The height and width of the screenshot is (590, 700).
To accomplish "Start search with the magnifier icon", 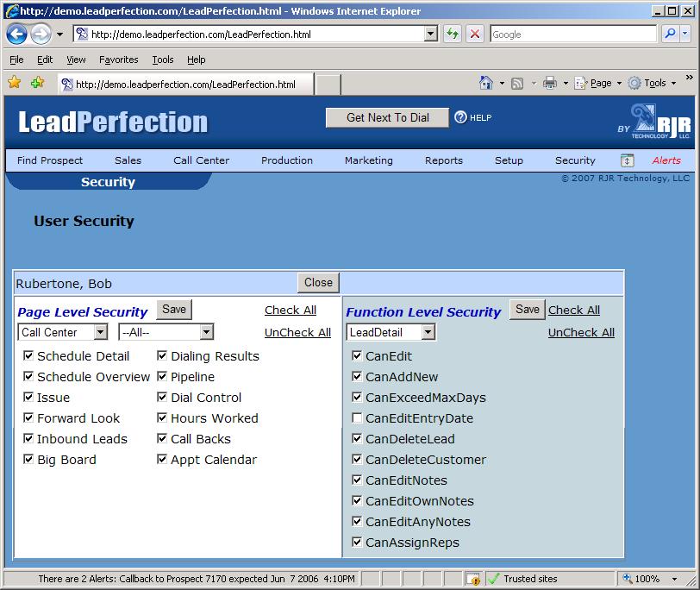I will click(670, 34).
